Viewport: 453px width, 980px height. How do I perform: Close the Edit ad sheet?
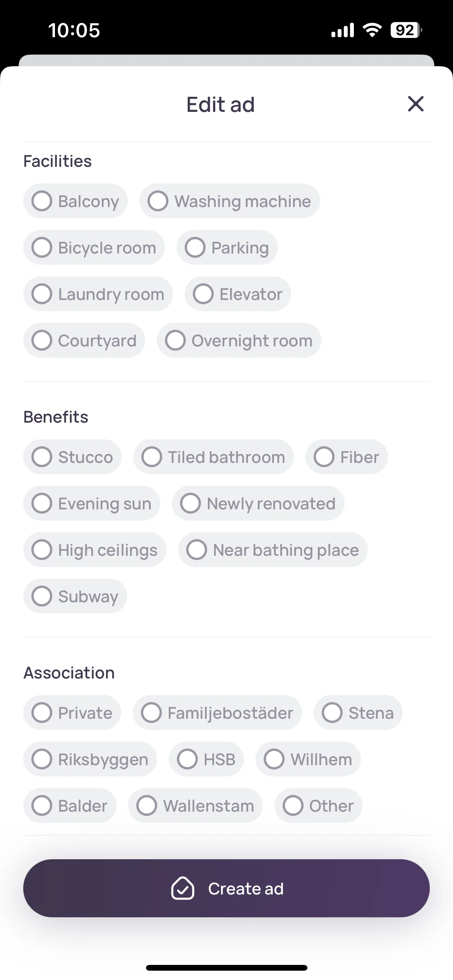(415, 104)
